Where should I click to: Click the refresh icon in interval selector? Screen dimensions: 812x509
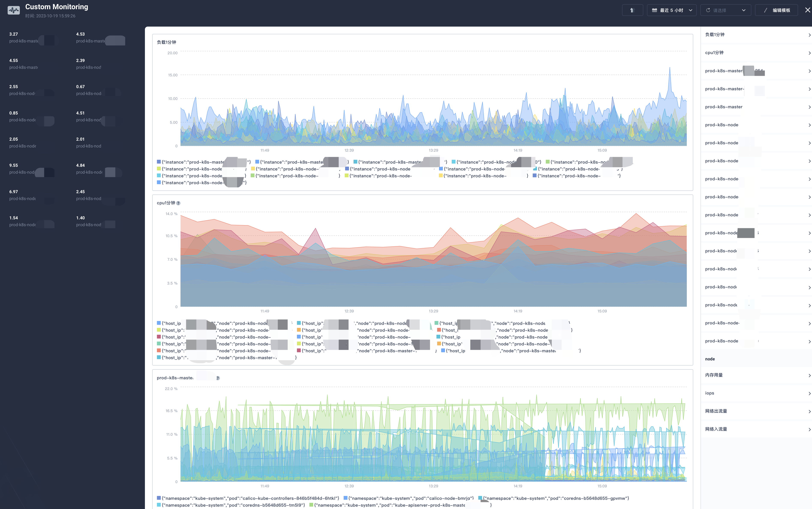click(708, 10)
